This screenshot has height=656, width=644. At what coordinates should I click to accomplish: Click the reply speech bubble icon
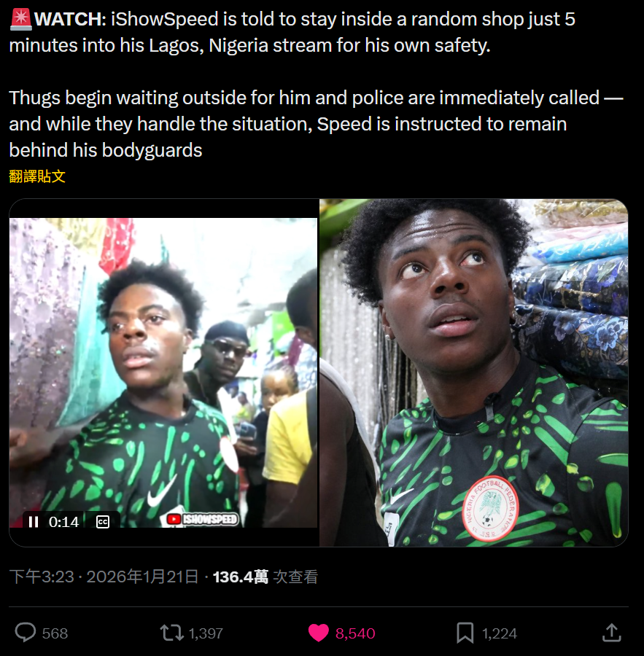coord(26,633)
